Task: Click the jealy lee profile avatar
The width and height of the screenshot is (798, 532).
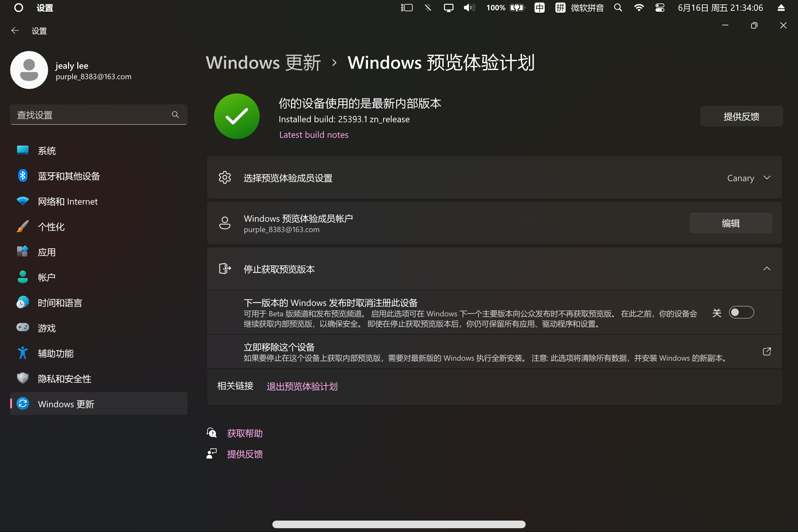Action: click(29, 70)
